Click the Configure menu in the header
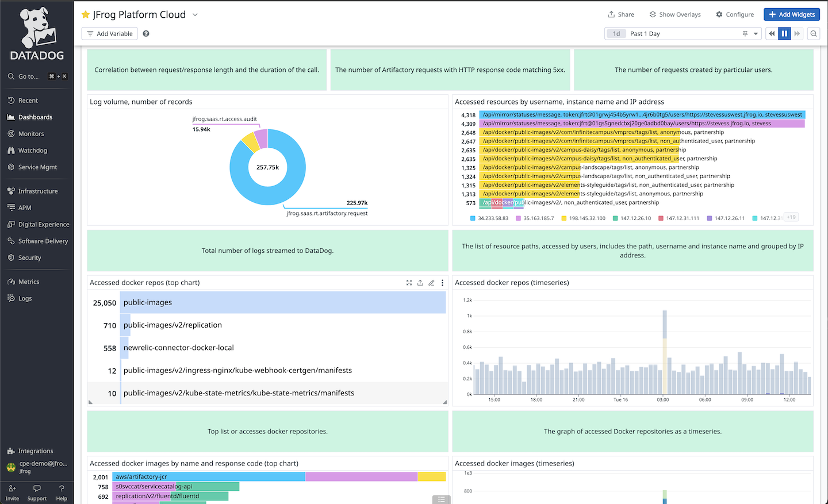This screenshot has width=828, height=504. pyautogui.click(x=734, y=14)
